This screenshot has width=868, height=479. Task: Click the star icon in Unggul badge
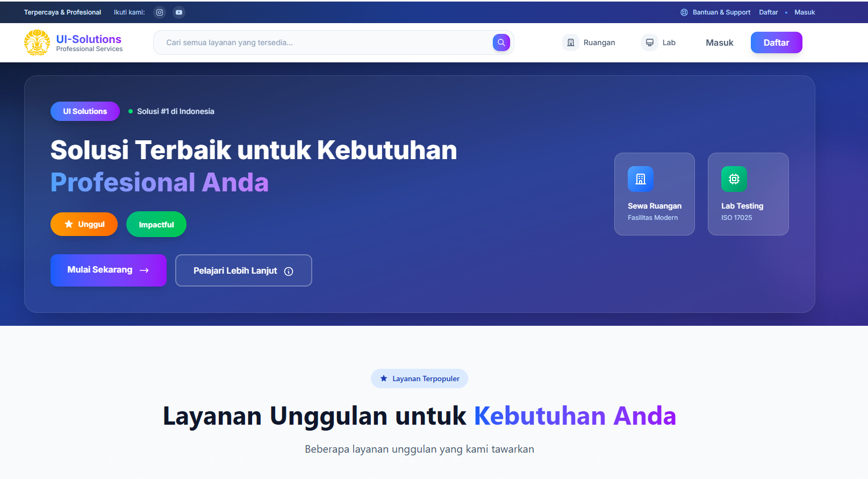(69, 224)
